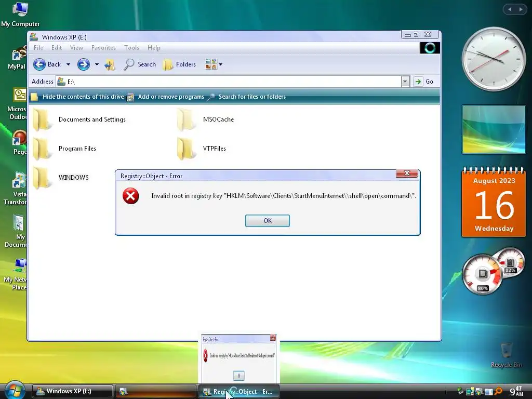Click the Search magnifier toolbar button
The height and width of the screenshot is (399, 532).
(x=140, y=64)
